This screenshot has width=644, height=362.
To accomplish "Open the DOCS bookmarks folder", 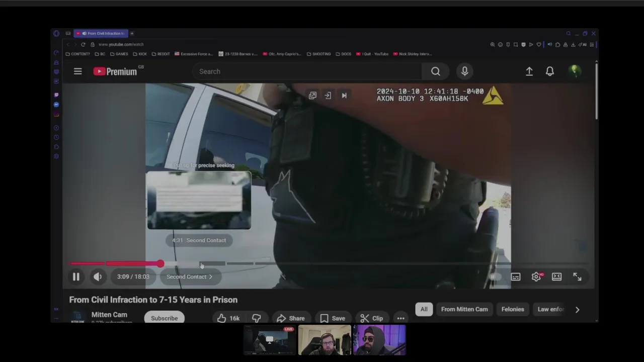I will [344, 54].
